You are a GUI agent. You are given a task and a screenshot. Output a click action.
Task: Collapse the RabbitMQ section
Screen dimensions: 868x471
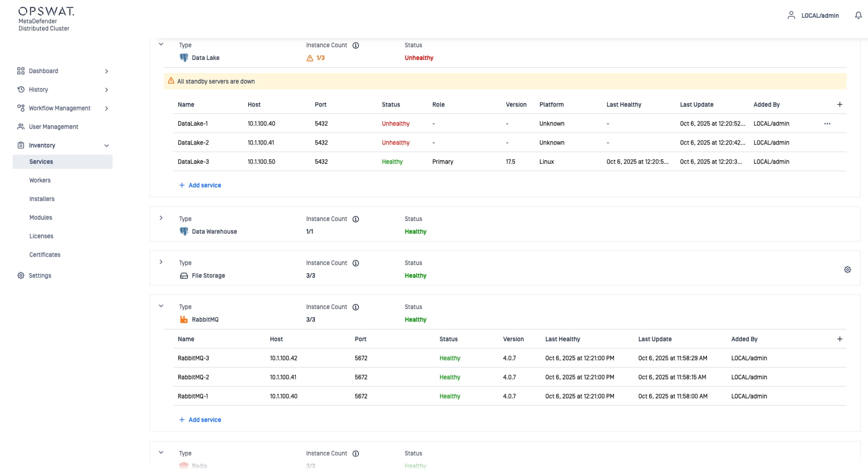coord(161,306)
